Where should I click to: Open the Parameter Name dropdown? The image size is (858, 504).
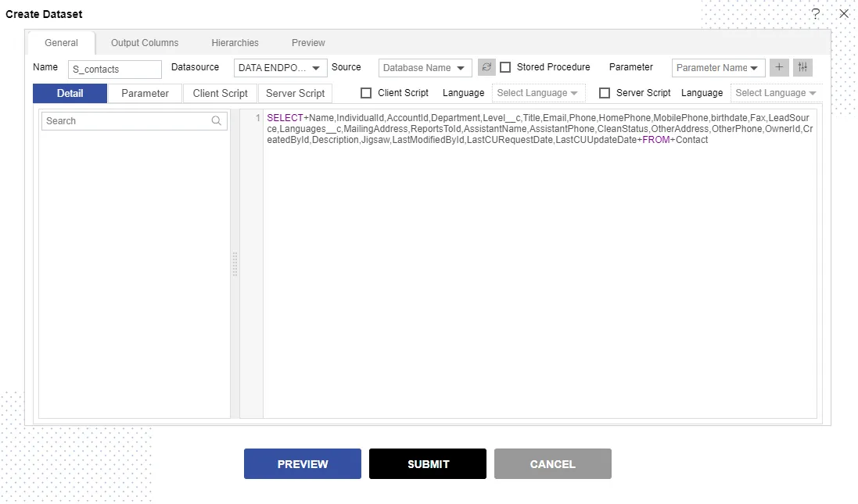point(718,68)
